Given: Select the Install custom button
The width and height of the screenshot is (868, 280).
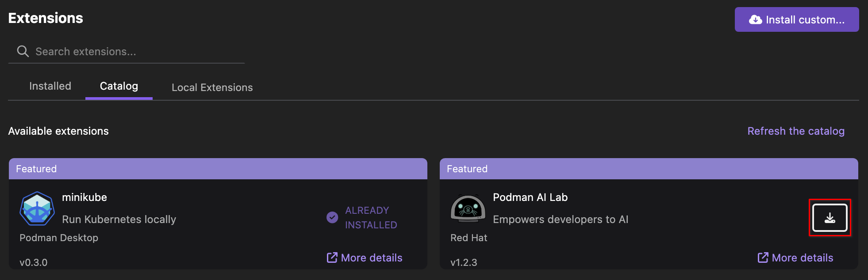Looking at the screenshot, I should click(x=796, y=19).
